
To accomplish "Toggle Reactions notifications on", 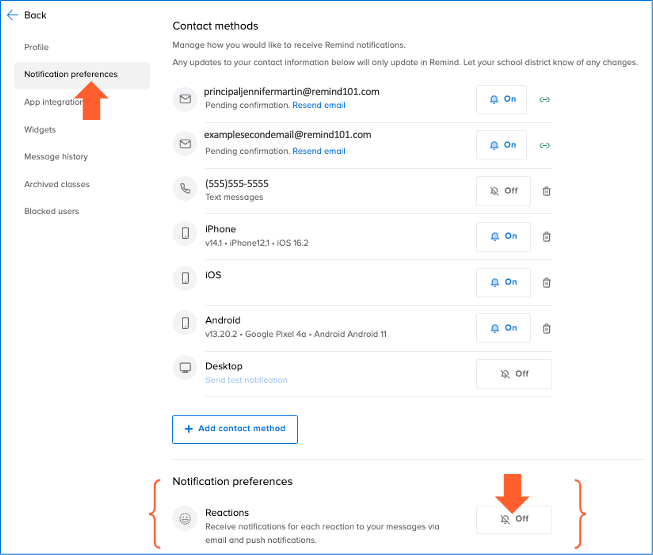I will pyautogui.click(x=514, y=519).
